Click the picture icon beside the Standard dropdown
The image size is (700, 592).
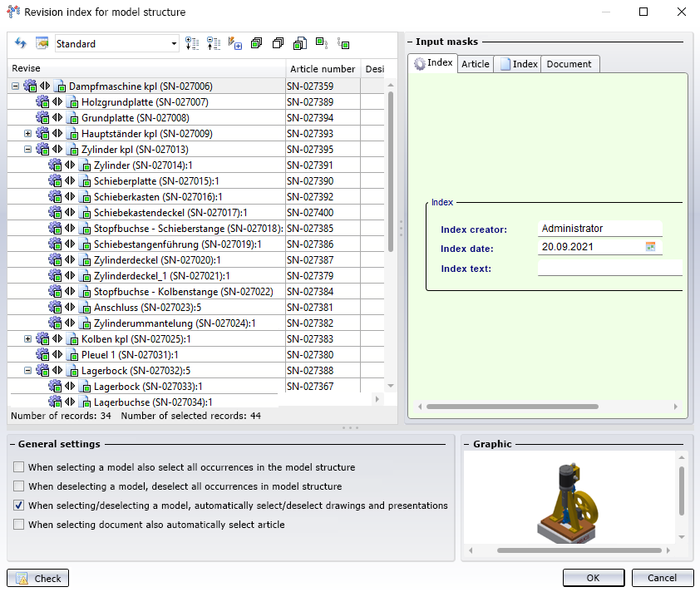[x=42, y=43]
